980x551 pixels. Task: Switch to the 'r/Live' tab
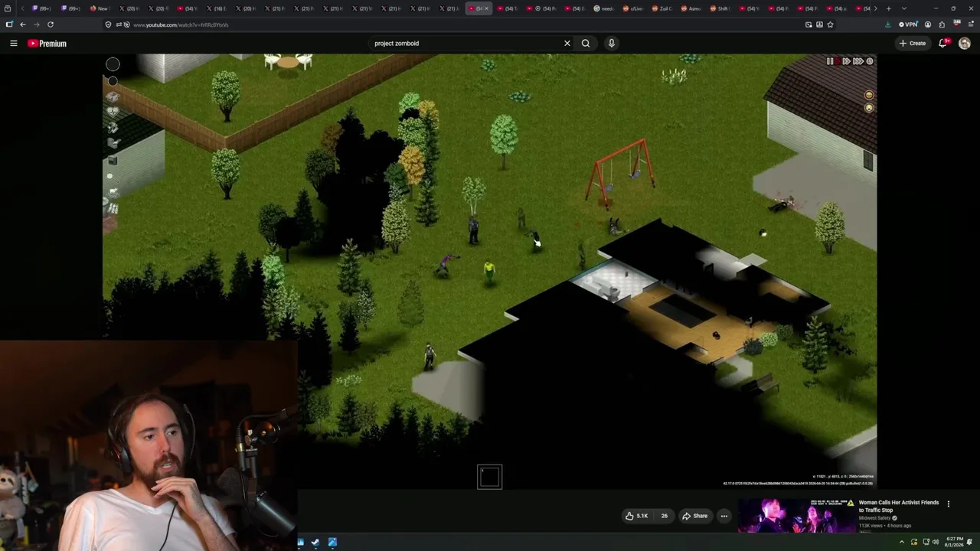tap(633, 8)
